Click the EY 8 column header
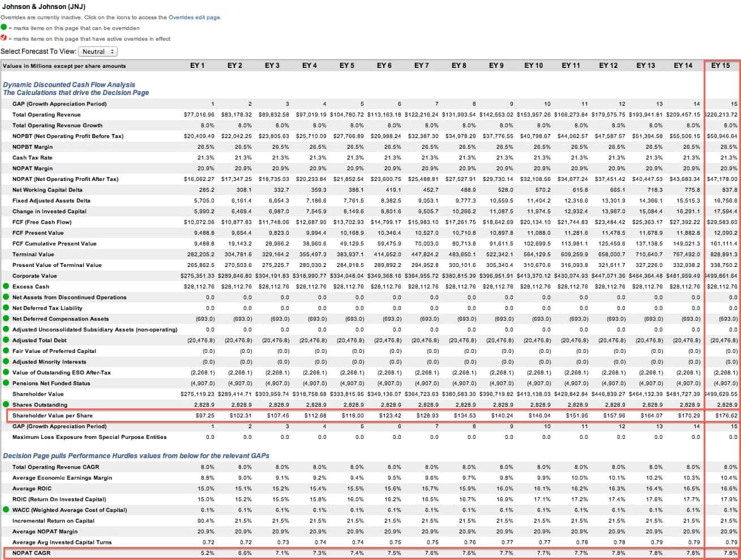 (459, 66)
